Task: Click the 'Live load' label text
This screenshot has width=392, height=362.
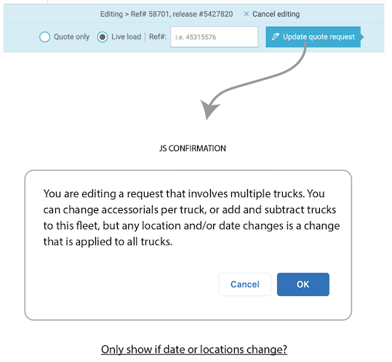Action: point(126,37)
